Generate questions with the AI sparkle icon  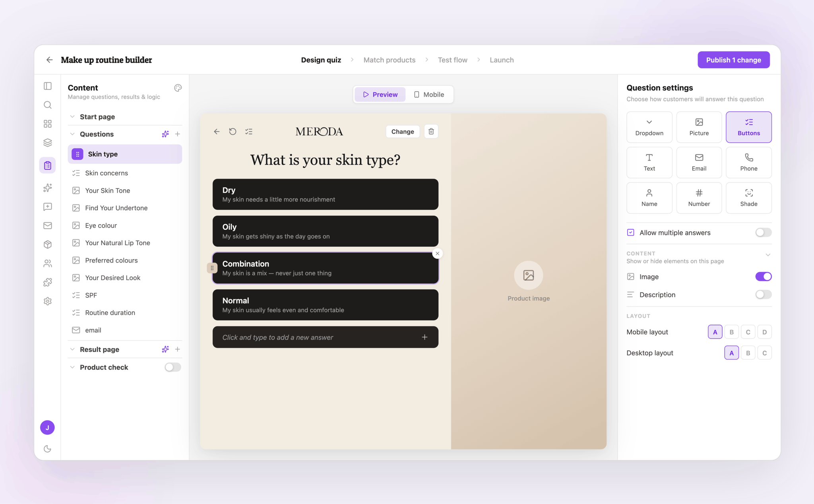(x=165, y=134)
